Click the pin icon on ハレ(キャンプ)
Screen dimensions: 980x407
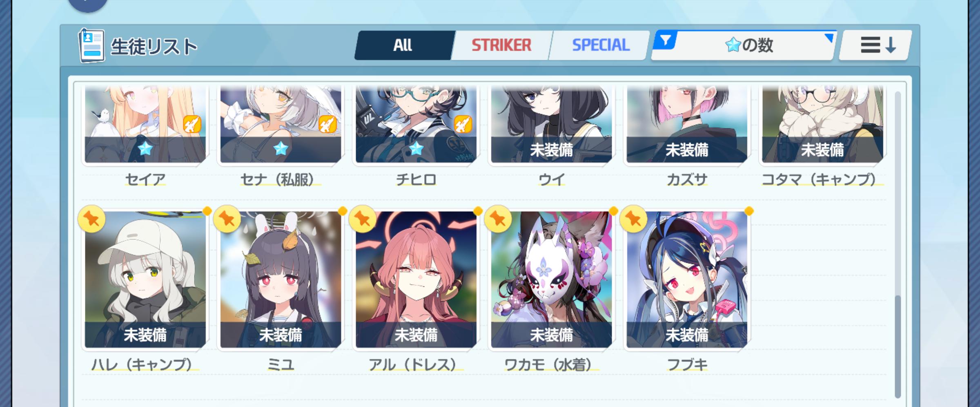click(91, 219)
